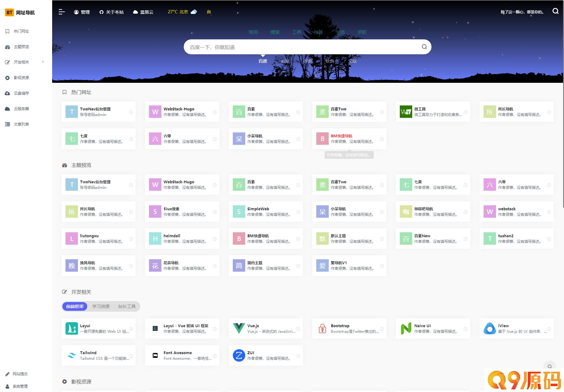Click the 系统管理 user icon in sidebar
Viewport: 564px width, 392px height.
click(7, 386)
